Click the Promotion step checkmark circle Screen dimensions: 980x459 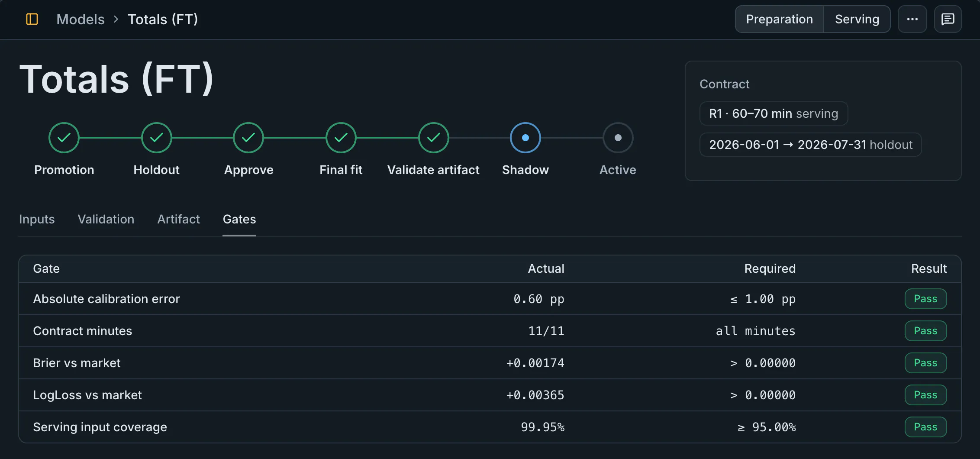(x=64, y=138)
